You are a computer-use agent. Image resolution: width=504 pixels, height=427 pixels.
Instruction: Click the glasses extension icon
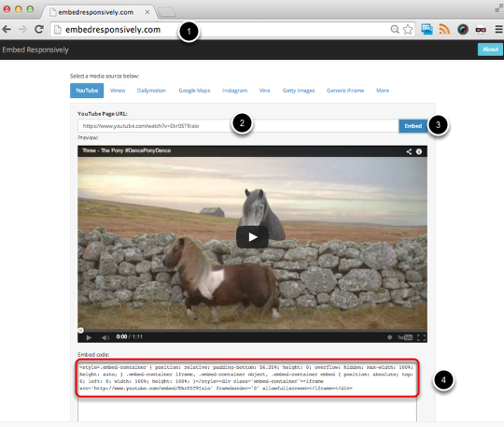tap(481, 30)
